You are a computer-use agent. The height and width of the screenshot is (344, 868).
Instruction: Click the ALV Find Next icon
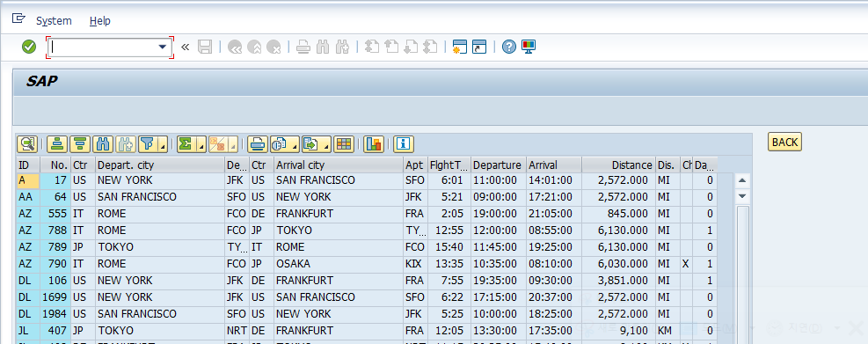(x=126, y=144)
